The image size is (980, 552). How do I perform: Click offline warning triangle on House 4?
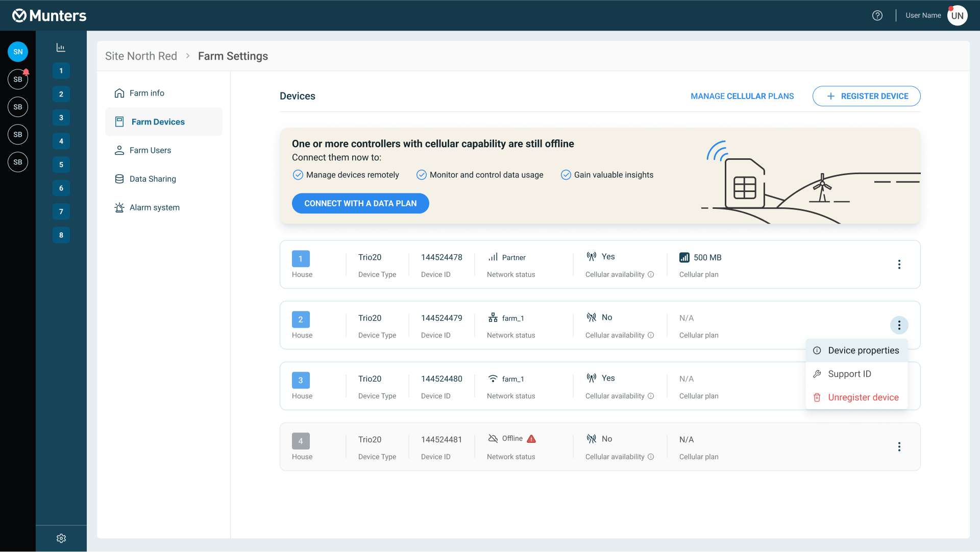coord(531,439)
